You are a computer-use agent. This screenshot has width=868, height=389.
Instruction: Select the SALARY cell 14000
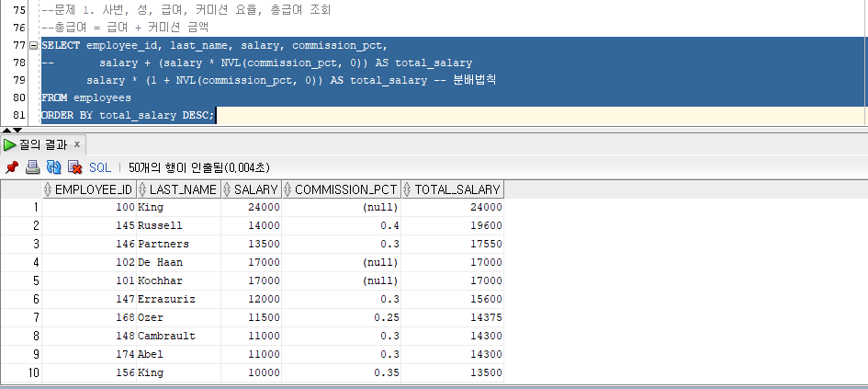tap(252, 225)
